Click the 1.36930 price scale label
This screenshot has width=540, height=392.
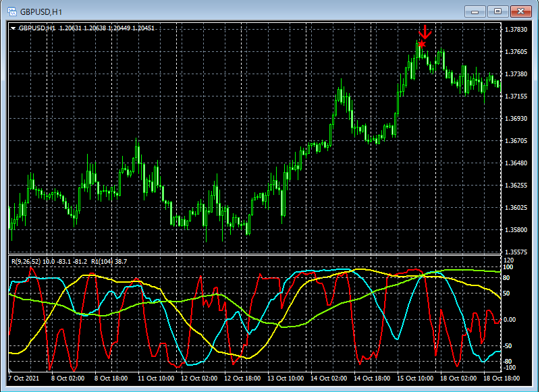516,118
